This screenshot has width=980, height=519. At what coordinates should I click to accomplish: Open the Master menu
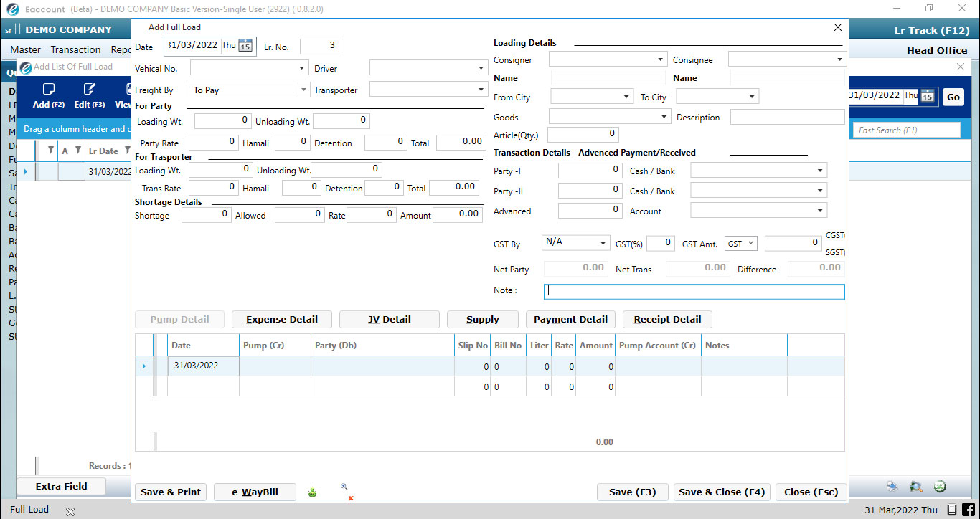tap(25, 49)
